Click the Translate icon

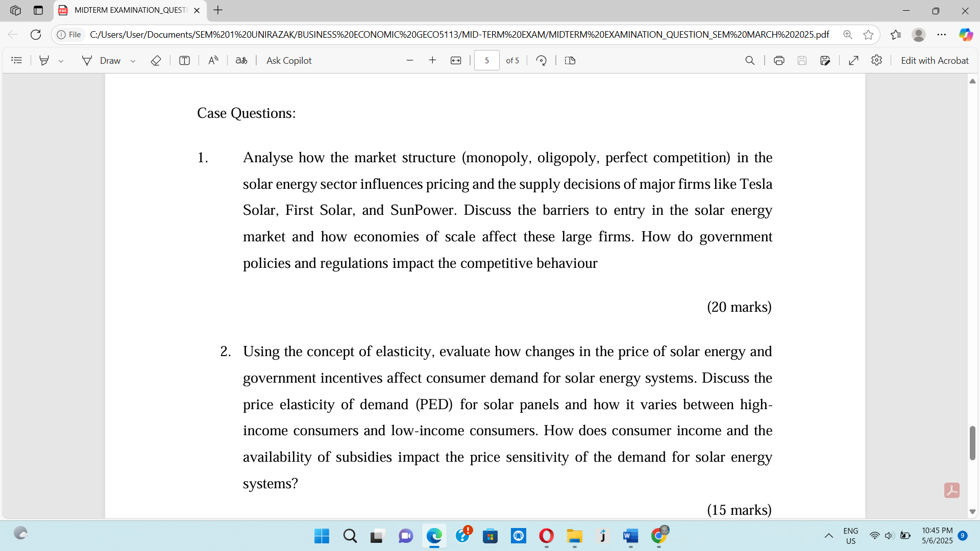click(241, 60)
